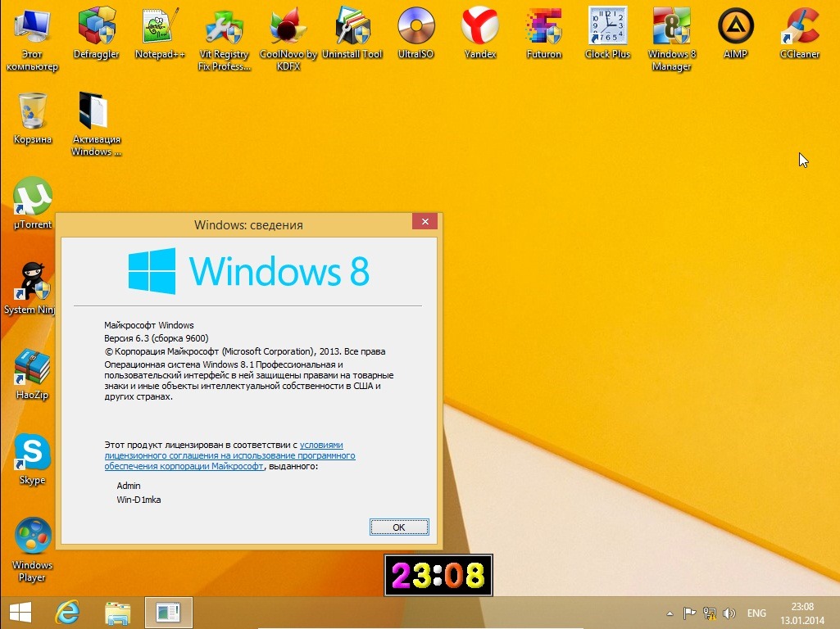Launch Defraggler from desktop
840x629 pixels.
pyautogui.click(x=97, y=32)
